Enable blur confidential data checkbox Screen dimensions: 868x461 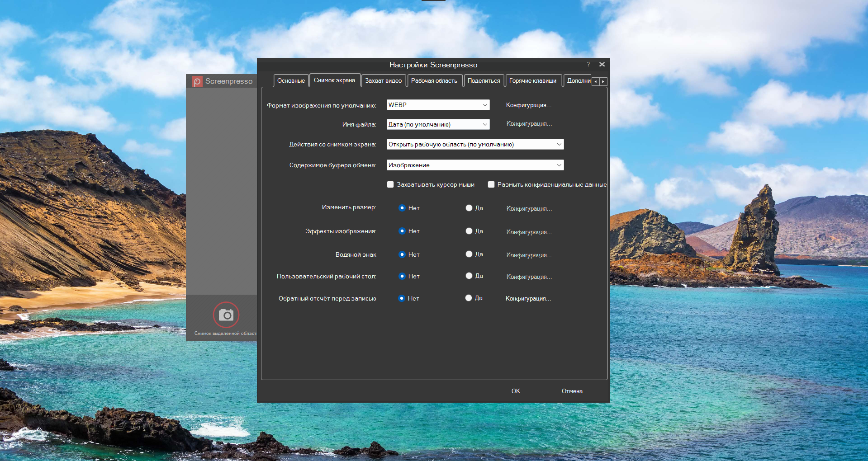(x=491, y=184)
